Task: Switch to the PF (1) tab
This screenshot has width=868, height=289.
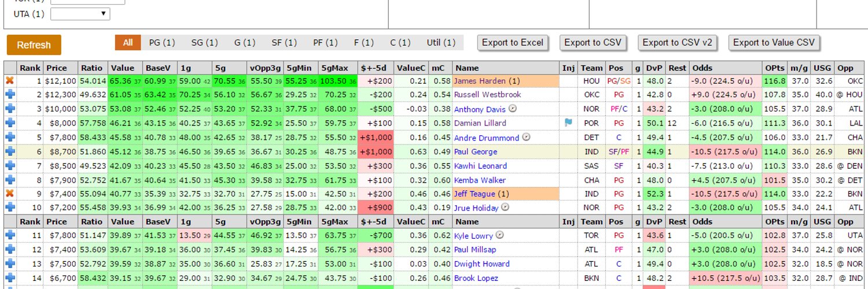Action: coord(326,42)
